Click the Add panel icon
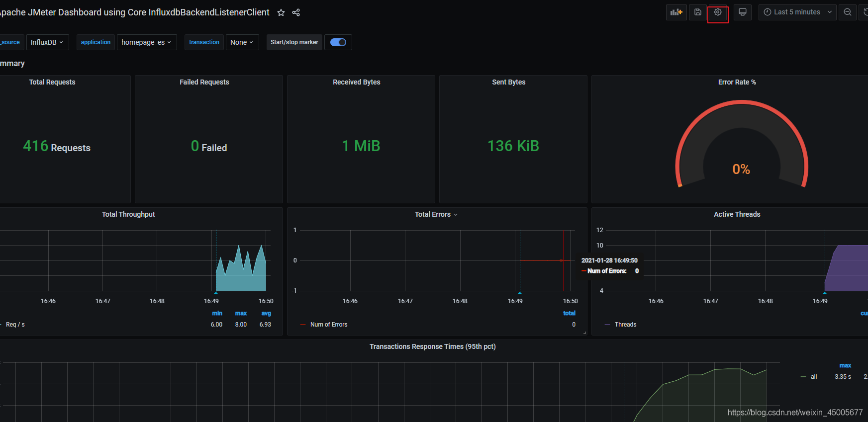This screenshot has height=422, width=868. click(676, 12)
